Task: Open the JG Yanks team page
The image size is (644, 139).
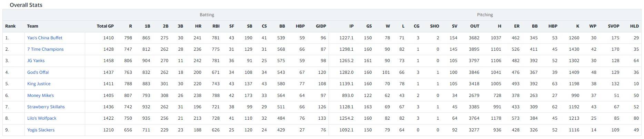Action: [36, 61]
